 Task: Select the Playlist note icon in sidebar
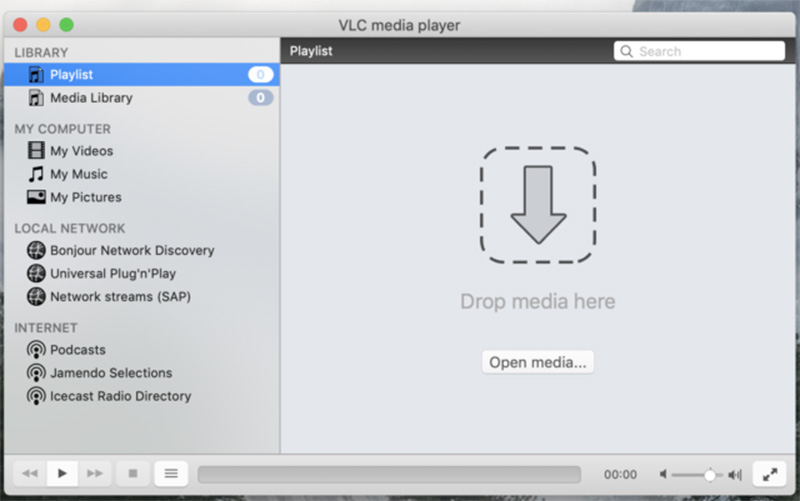point(36,74)
